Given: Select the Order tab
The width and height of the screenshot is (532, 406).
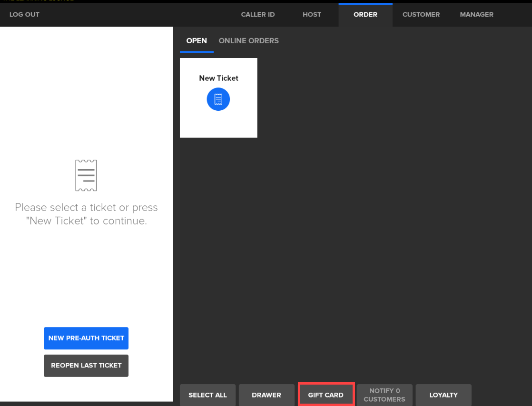Looking at the screenshot, I should click(x=365, y=15).
